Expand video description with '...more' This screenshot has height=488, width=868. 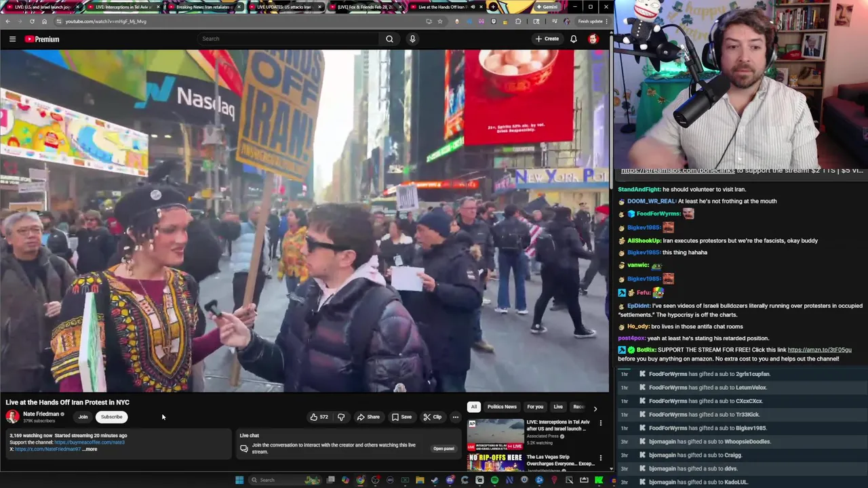90,449
